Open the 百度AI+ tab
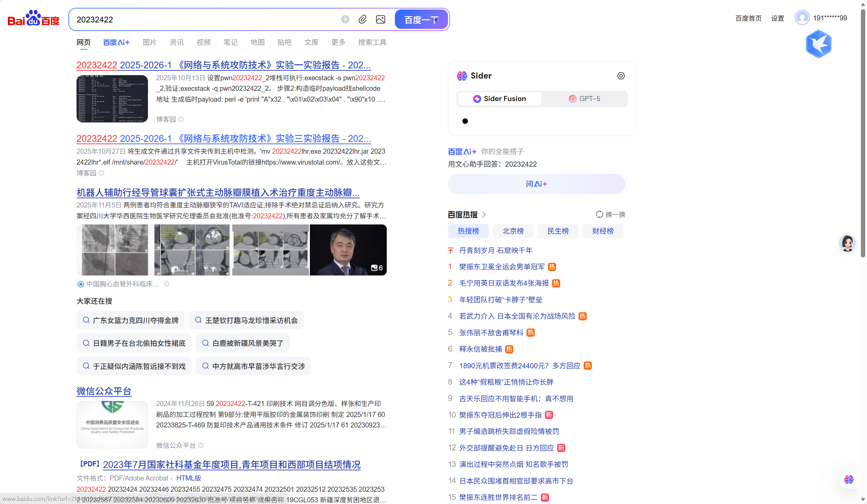 pos(116,42)
